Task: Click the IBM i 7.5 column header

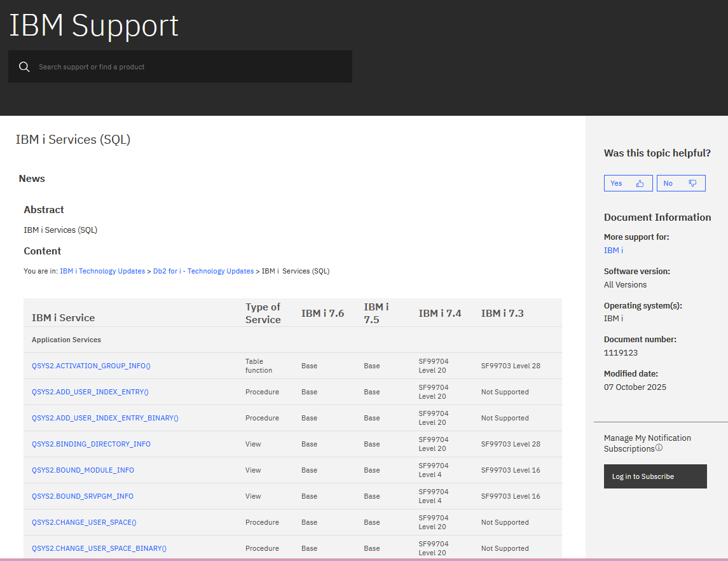Action: tap(376, 313)
